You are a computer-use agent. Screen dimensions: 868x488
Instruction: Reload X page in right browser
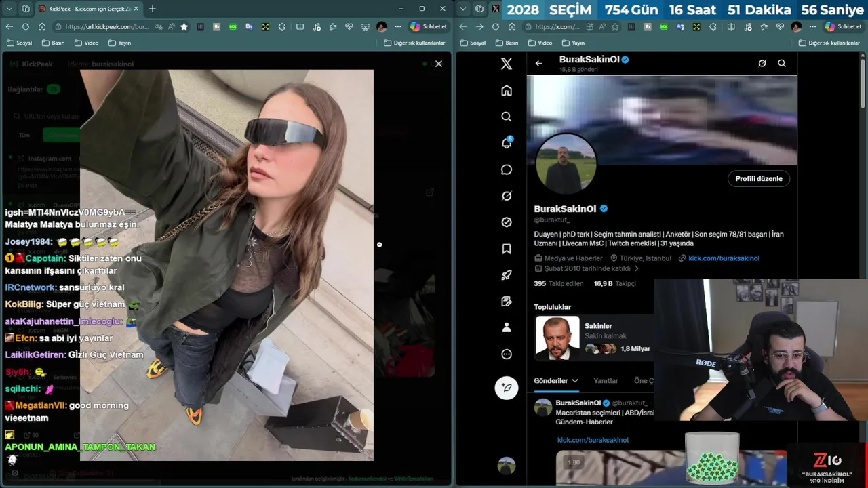coord(495,26)
